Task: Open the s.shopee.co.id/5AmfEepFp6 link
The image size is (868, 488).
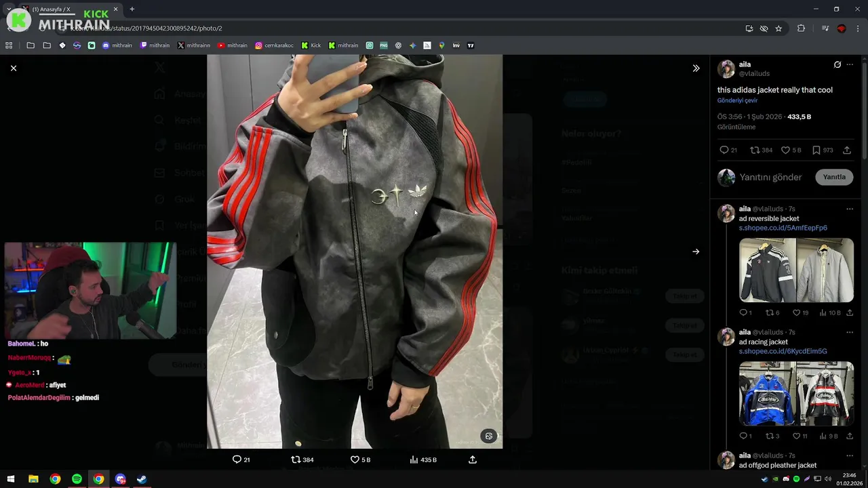Action: (783, 228)
